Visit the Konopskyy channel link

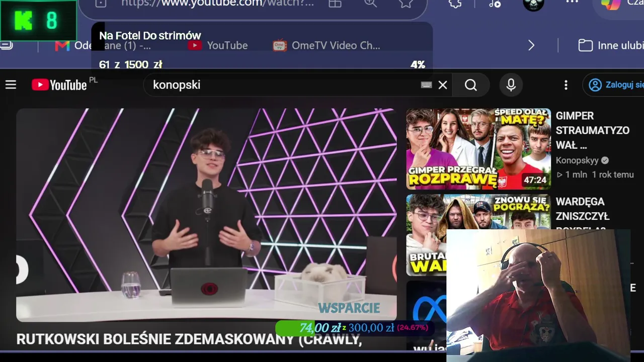click(x=577, y=160)
